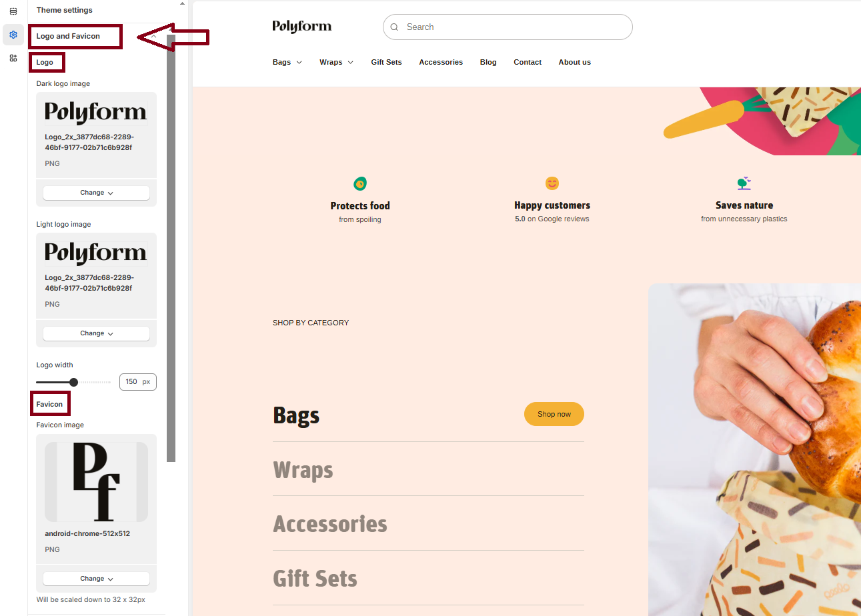Open Change dropdown under Favicon image
This screenshot has width=861, height=616.
coord(96,579)
